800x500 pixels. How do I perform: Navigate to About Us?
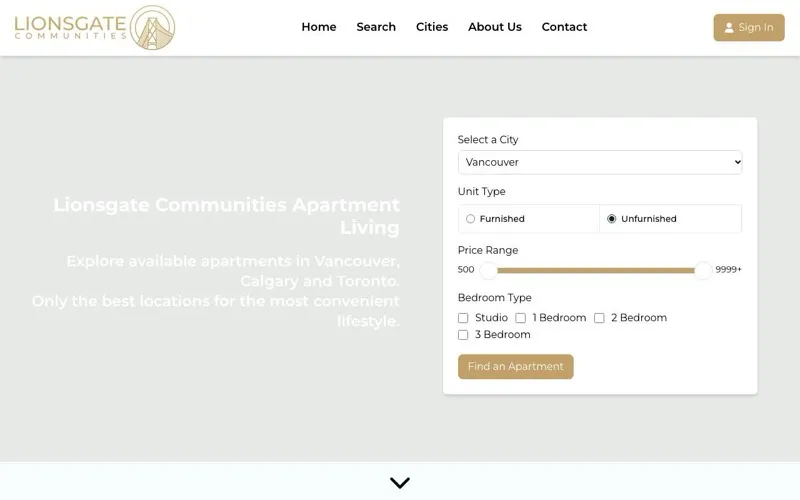click(494, 27)
